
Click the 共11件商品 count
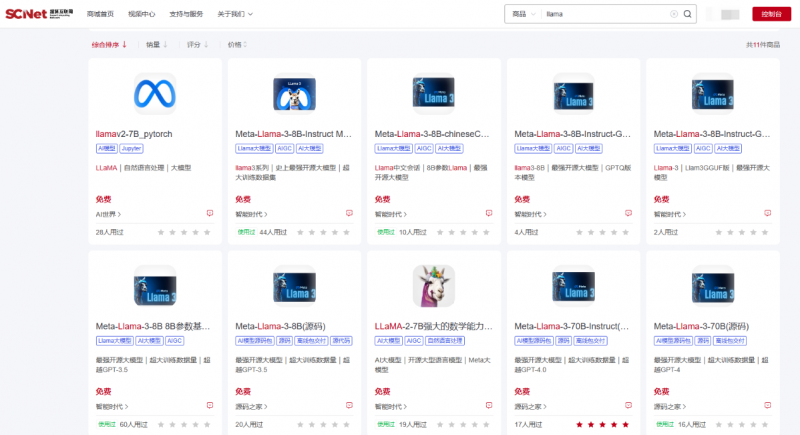coord(763,45)
